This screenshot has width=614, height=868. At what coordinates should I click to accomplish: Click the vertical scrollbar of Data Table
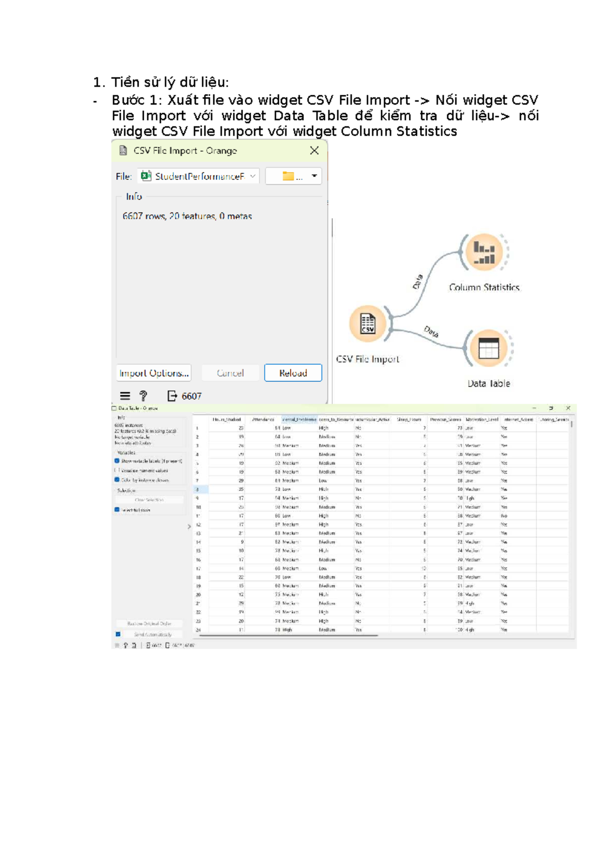point(571,424)
